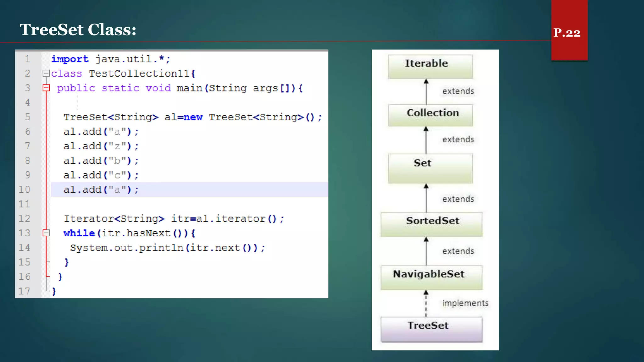Click the import keyword on line 1
Image resolution: width=644 pixels, height=362 pixels.
click(70, 59)
